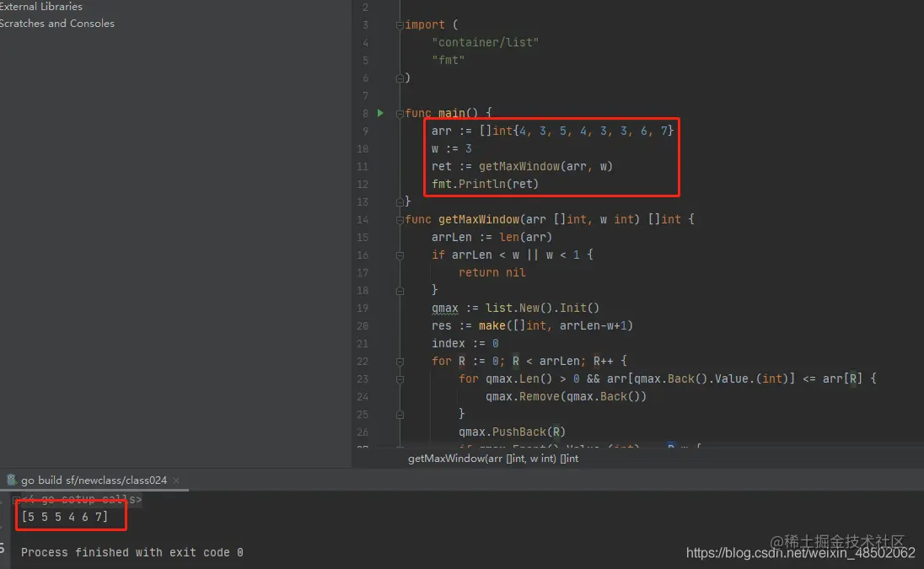
Task: Click qmax.Remove(qmax.Back()) line
Action: click(566, 396)
